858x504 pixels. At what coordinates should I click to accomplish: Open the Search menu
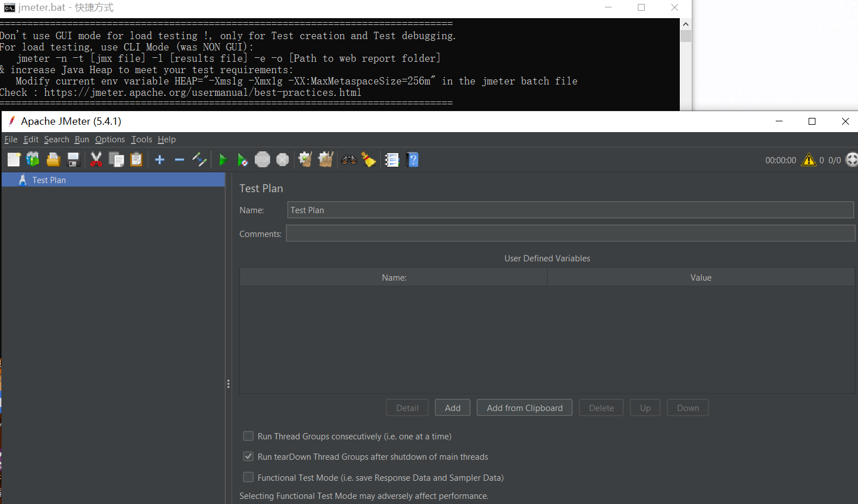click(57, 139)
